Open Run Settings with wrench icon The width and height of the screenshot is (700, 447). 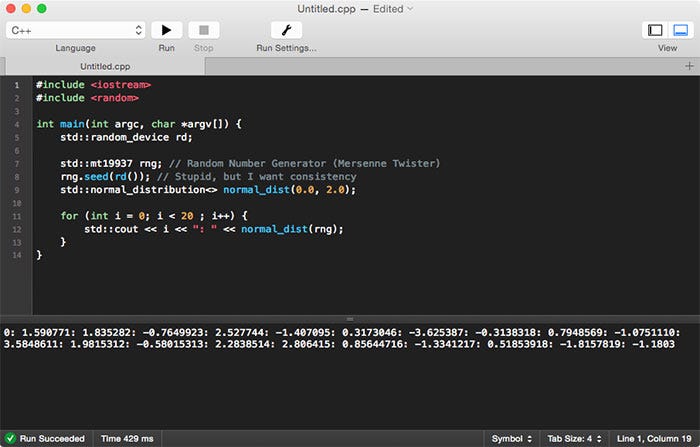pyautogui.click(x=286, y=30)
